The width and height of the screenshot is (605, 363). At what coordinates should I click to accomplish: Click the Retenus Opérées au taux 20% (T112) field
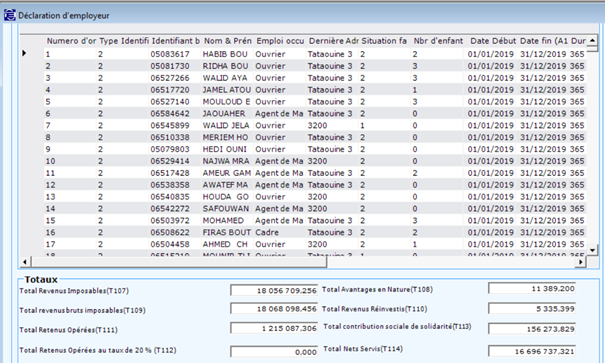click(x=274, y=352)
